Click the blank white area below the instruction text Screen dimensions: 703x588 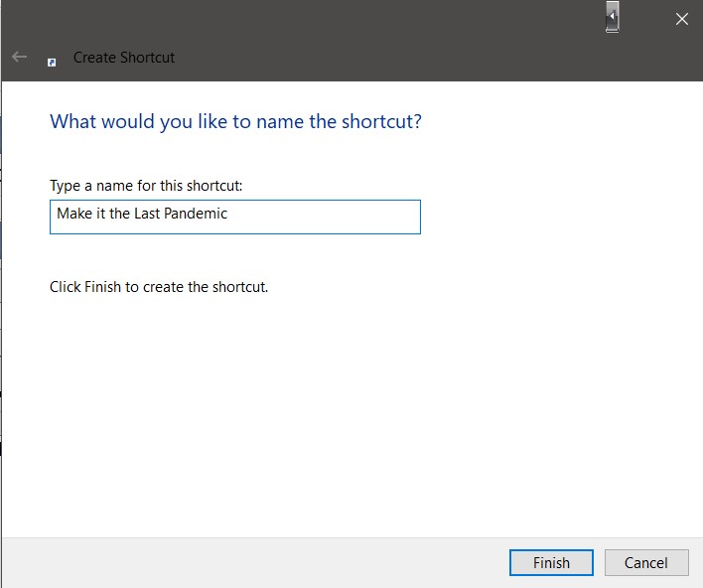[348, 417]
